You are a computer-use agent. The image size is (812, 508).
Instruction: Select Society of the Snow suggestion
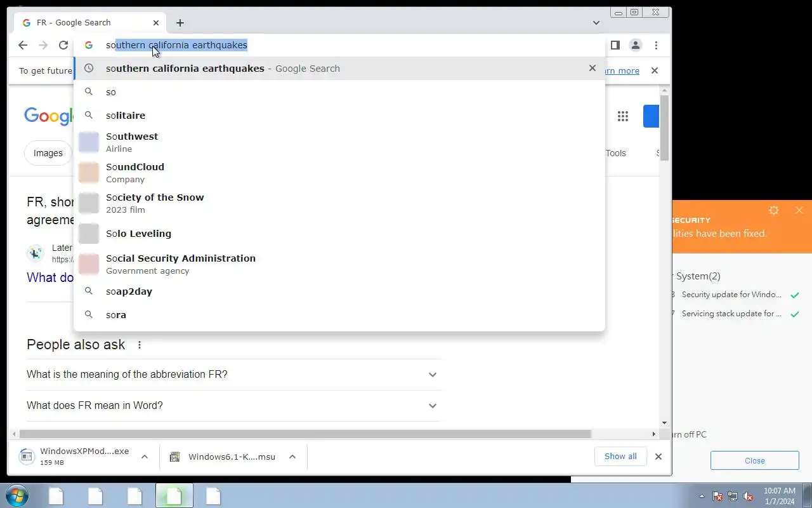[339, 203]
